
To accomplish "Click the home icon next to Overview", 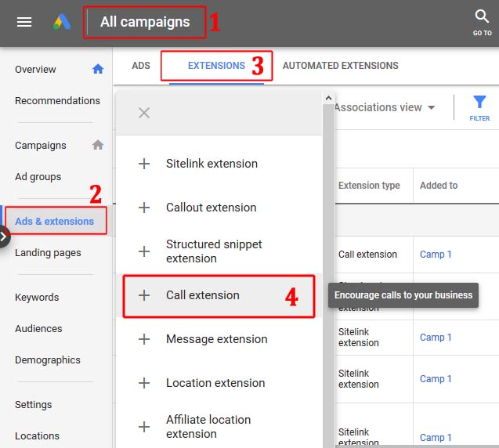I will click(98, 69).
